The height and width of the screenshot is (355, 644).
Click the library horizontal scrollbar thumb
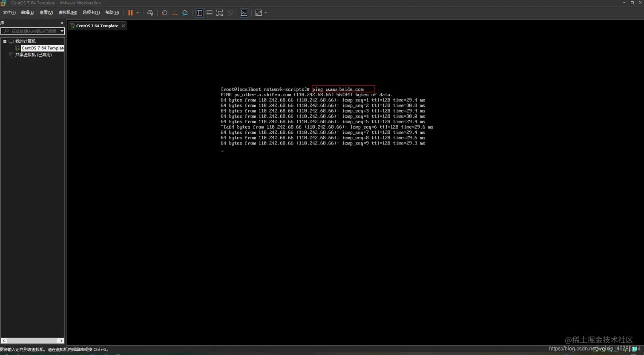(x=32, y=341)
